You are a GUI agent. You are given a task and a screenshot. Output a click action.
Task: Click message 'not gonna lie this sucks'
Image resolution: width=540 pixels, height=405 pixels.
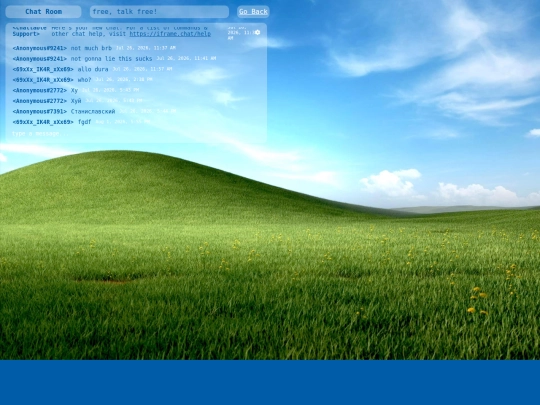[111, 59]
